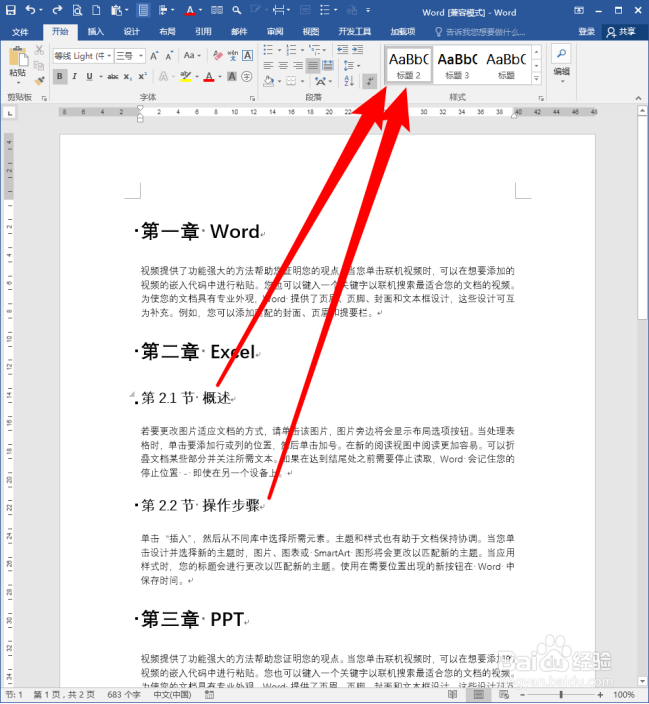Screen dimensions: 649x704
Task: Click the 共享 (Share) button
Action: pos(621,31)
